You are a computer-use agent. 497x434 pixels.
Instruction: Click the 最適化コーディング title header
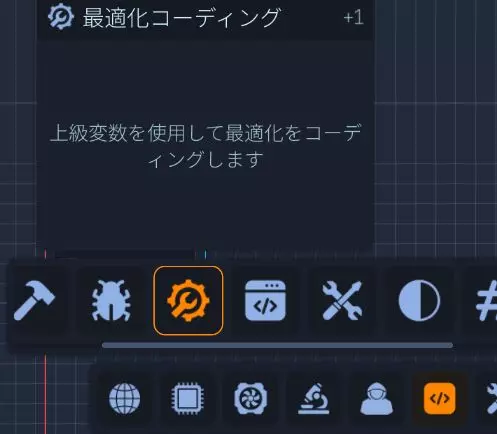182,17
